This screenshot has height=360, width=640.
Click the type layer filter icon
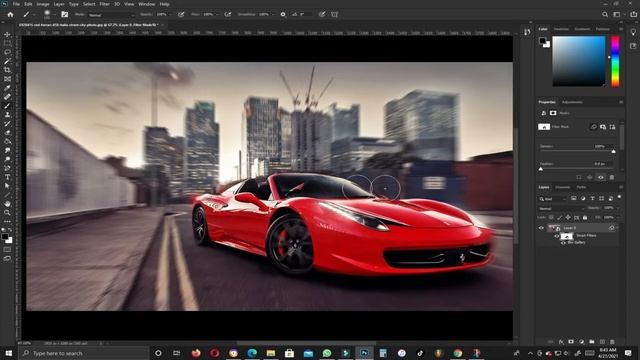tap(592, 198)
